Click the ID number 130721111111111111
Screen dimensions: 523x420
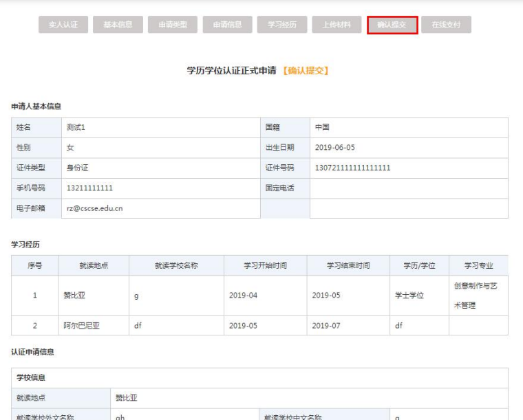tap(353, 168)
